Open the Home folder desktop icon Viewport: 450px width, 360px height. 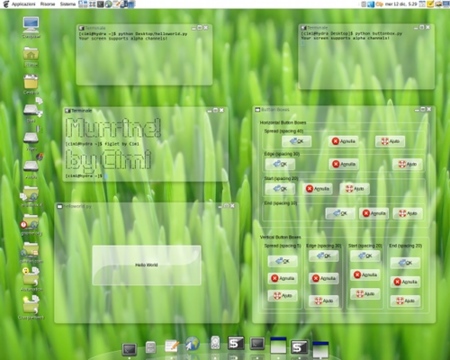coord(31,56)
